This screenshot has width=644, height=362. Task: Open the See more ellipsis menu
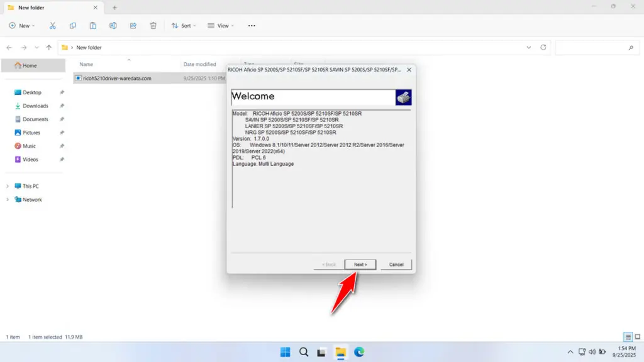pos(252,25)
